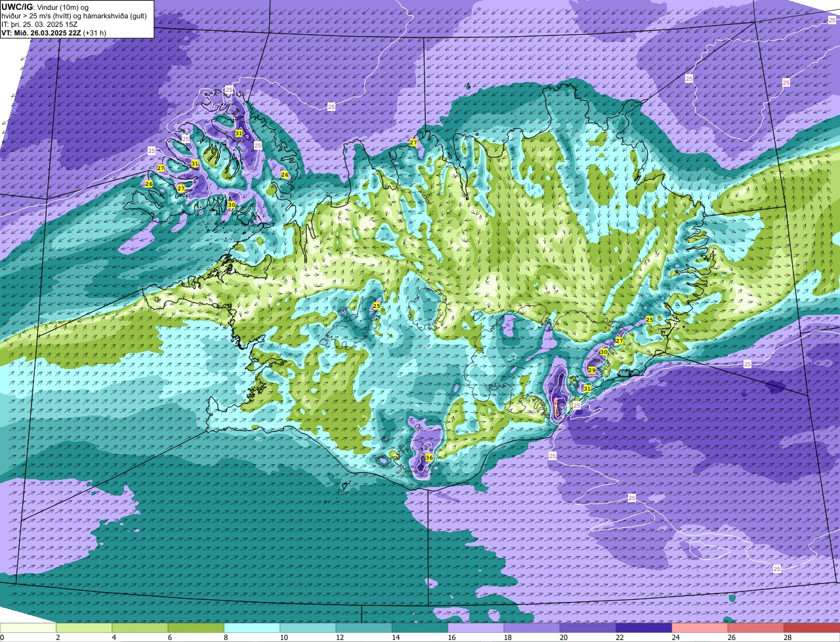Click the legend tick label "24"
Viewport: 840px width, 642px height.
[675, 637]
